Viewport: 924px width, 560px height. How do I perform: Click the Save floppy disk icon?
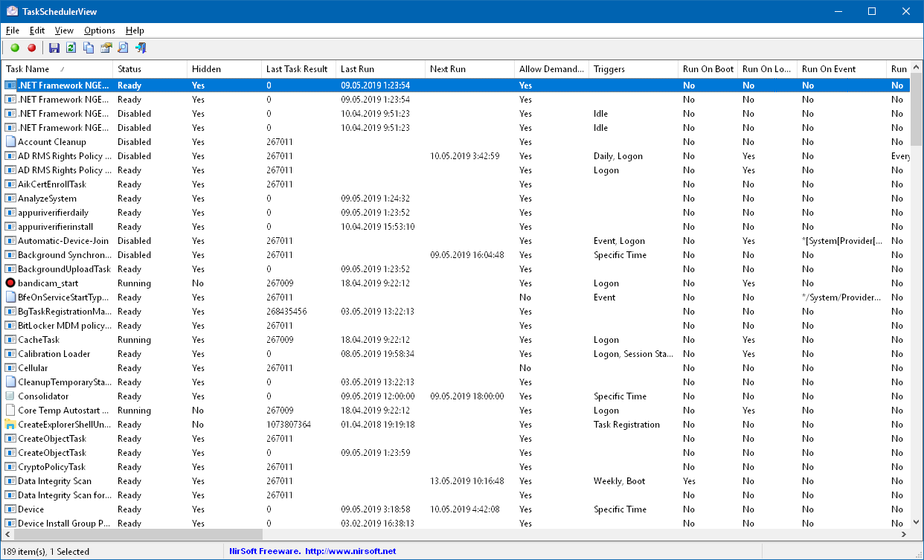pyautogui.click(x=54, y=48)
